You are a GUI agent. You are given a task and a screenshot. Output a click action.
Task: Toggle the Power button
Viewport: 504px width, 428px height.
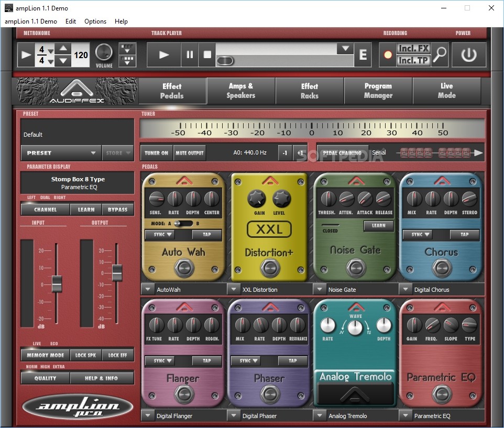(x=469, y=54)
